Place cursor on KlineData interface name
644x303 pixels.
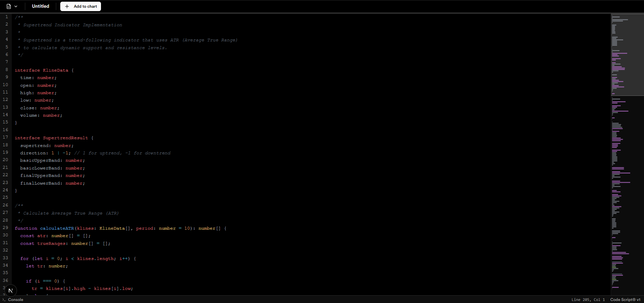coord(56,70)
